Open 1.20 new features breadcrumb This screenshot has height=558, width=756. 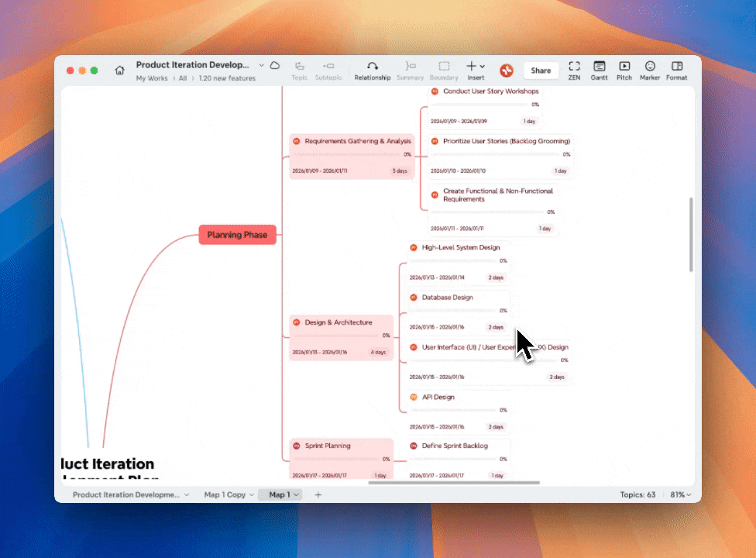[x=227, y=78]
